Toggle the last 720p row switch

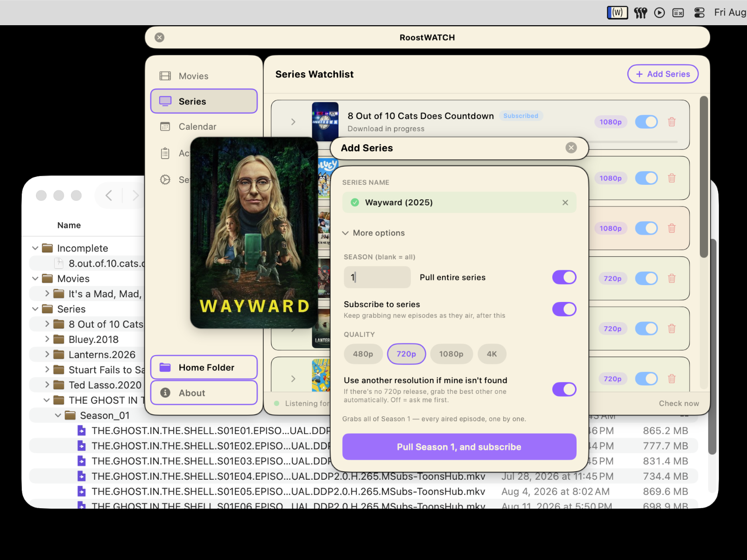tap(646, 379)
